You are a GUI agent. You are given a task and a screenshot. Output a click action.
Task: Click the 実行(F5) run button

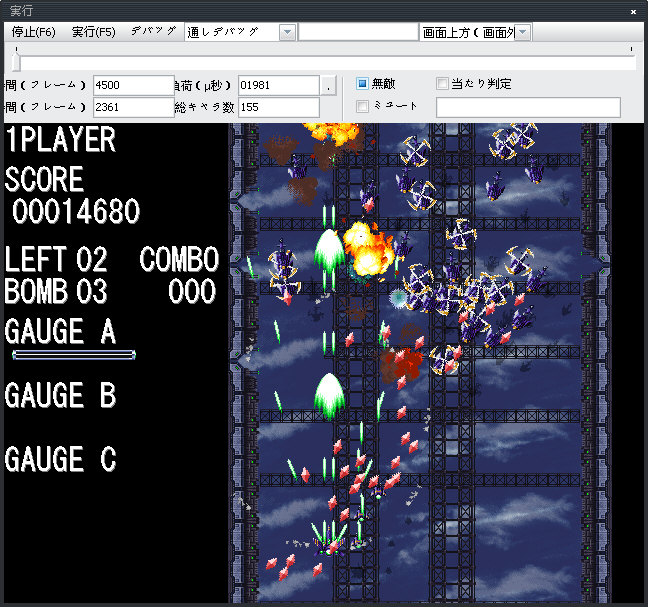pyautogui.click(x=93, y=32)
